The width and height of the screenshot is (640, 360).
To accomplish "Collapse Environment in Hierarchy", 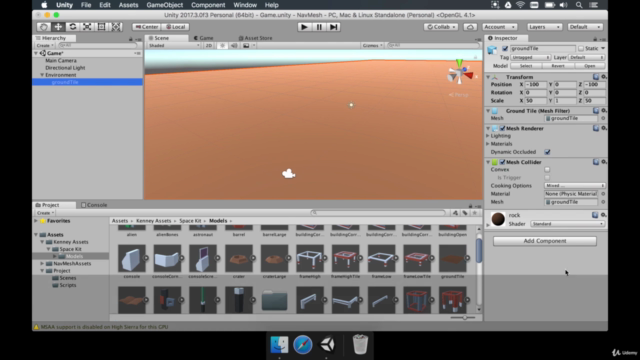I will coord(42,75).
